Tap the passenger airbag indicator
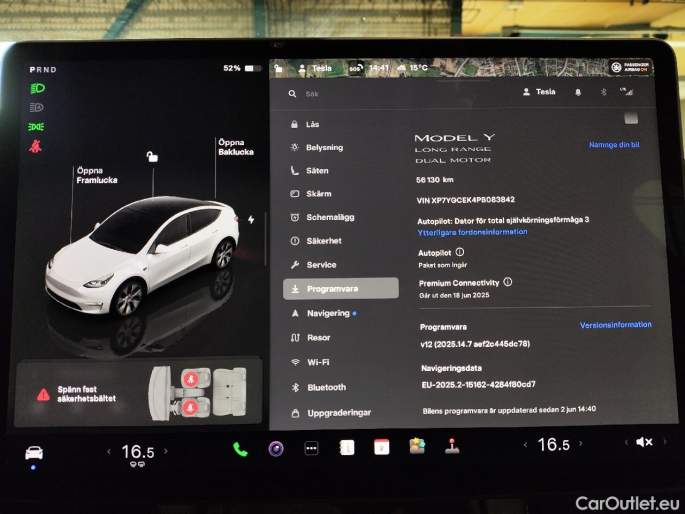 tap(630, 67)
